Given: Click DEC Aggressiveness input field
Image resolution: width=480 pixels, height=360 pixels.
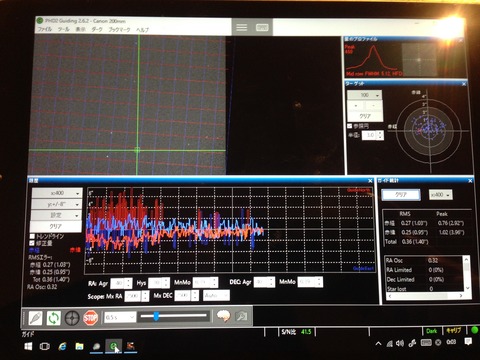Looking at the screenshot, I should pyautogui.click(x=261, y=282).
